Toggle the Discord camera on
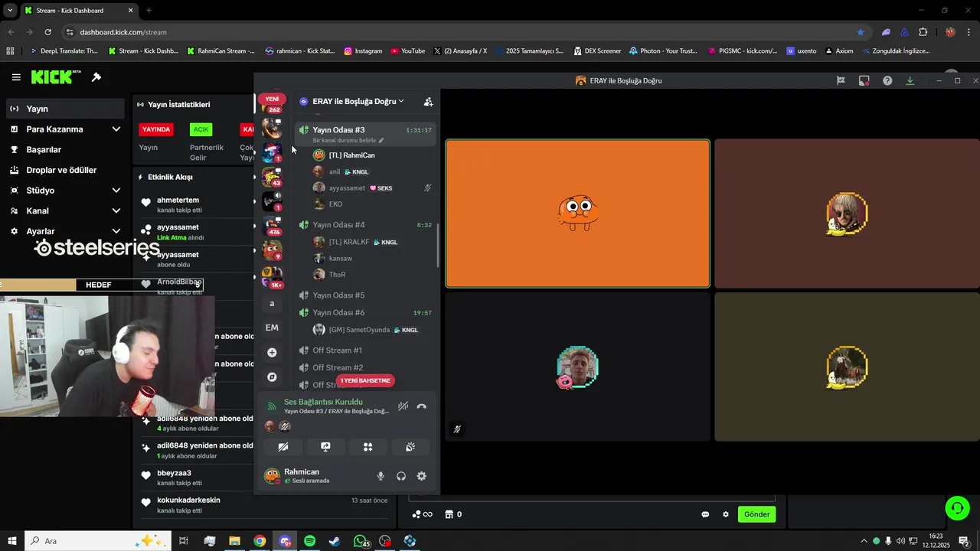The width and height of the screenshot is (980, 551). click(283, 447)
